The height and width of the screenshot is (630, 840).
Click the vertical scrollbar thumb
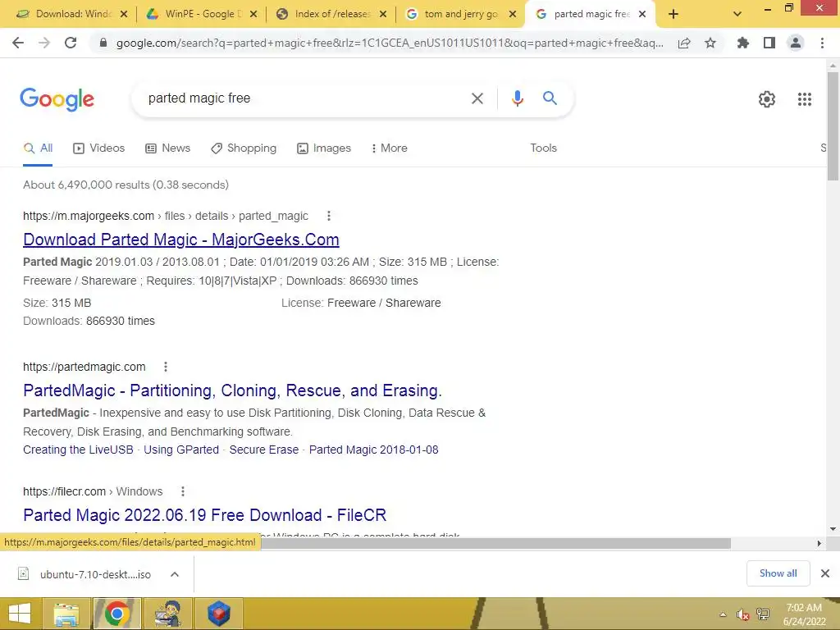click(833, 126)
